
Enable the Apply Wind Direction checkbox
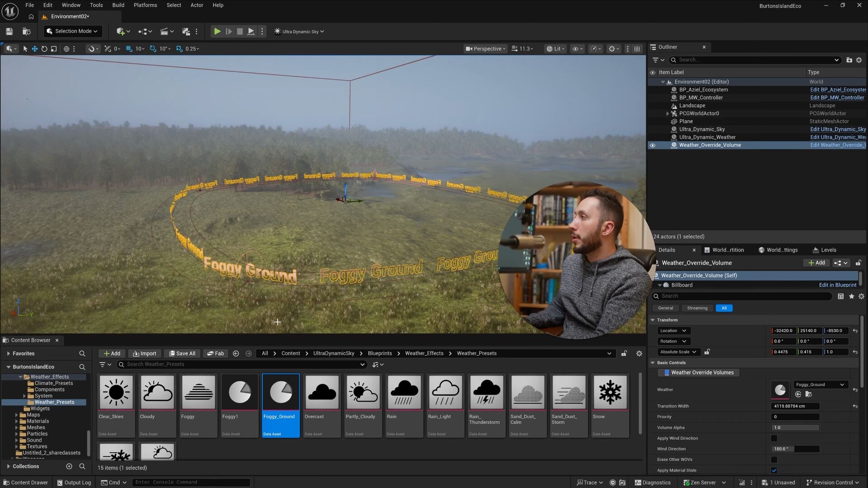774,438
